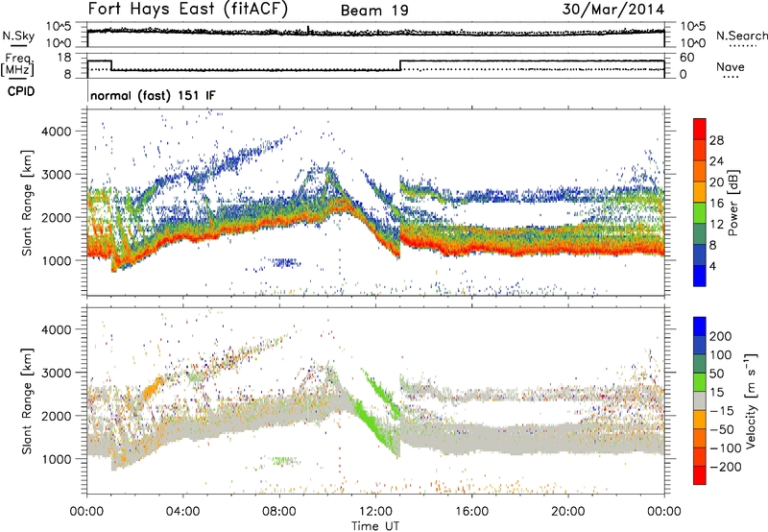Click the frequency trace step-up near 13:00
Viewport: 768px width, 532px height.
coord(400,65)
